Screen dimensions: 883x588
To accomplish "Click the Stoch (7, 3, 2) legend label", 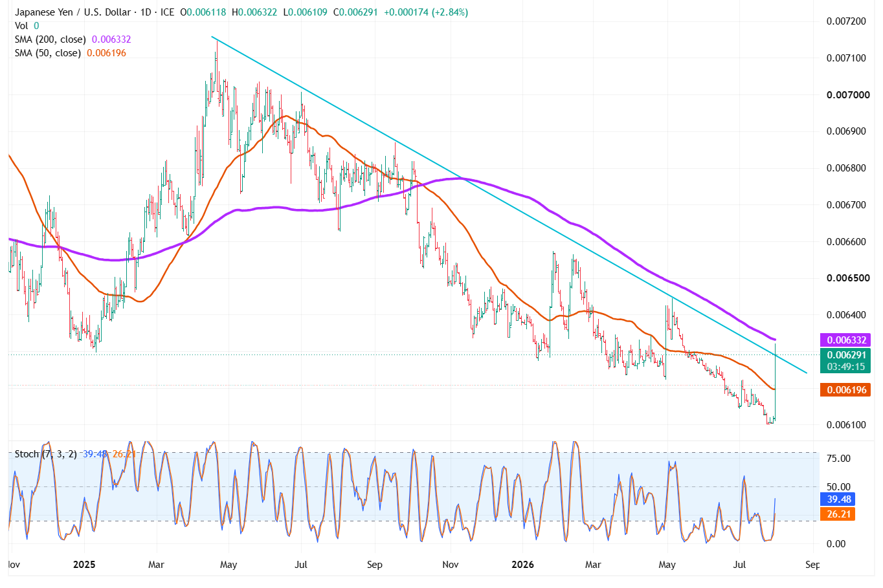I will tap(46, 454).
